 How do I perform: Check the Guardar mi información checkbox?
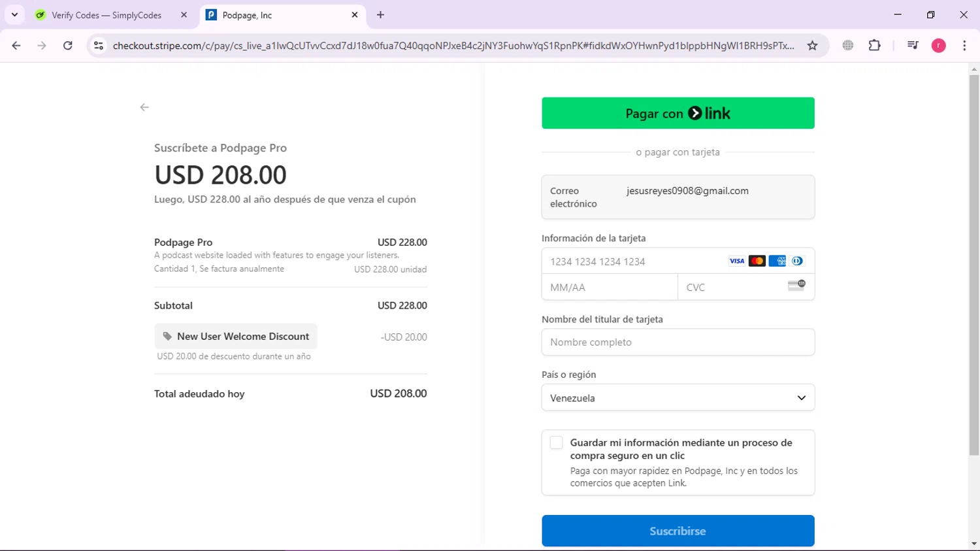tap(556, 442)
